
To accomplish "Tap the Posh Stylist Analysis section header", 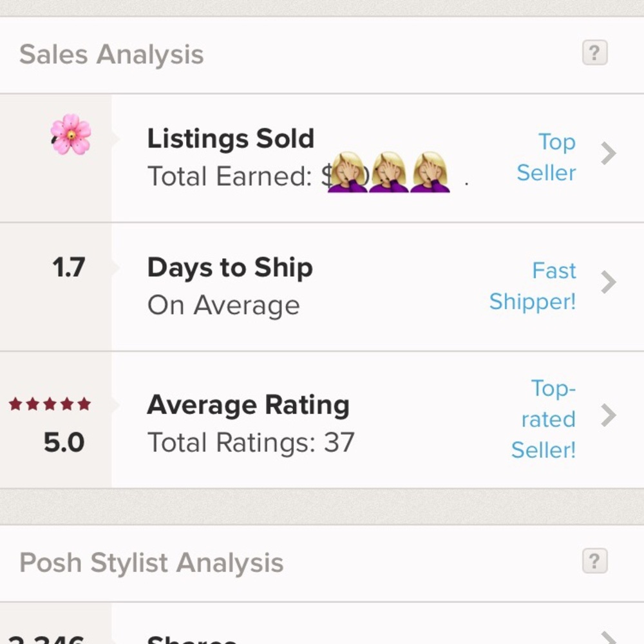I will pyautogui.click(x=151, y=563).
